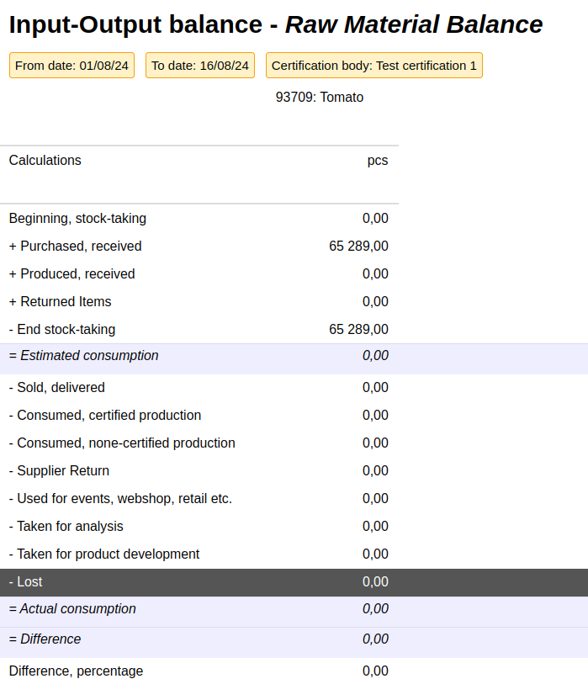Click the End stock-taking value 65 289,00
Image resolution: width=588 pixels, height=700 pixels.
pyautogui.click(x=358, y=330)
